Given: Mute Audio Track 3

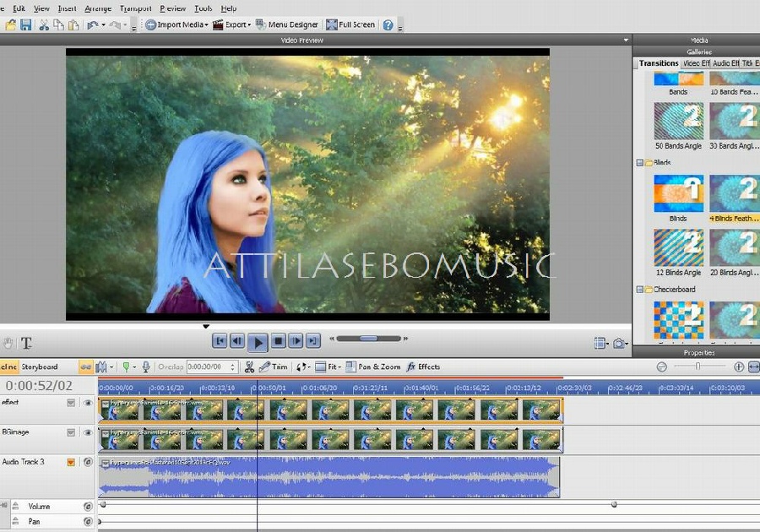Looking at the screenshot, I should pyautogui.click(x=88, y=462).
